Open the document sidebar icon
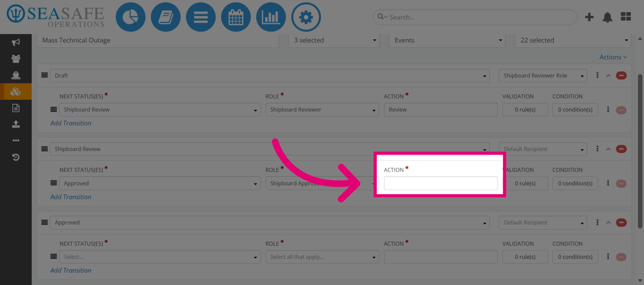 click(16, 108)
